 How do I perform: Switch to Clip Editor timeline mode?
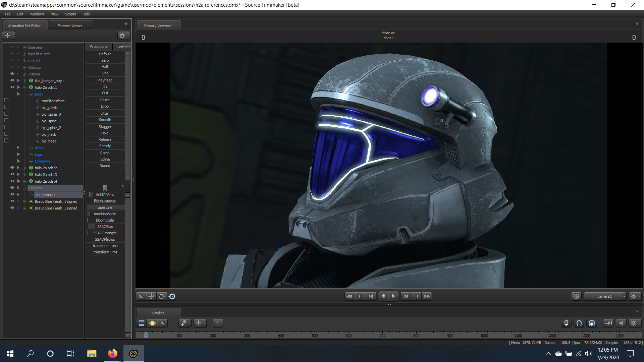click(142, 323)
